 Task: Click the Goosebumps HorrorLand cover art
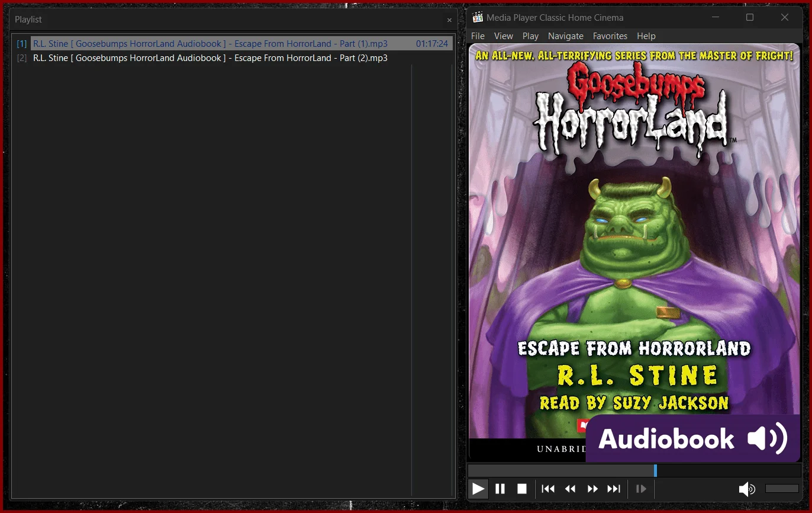634,252
